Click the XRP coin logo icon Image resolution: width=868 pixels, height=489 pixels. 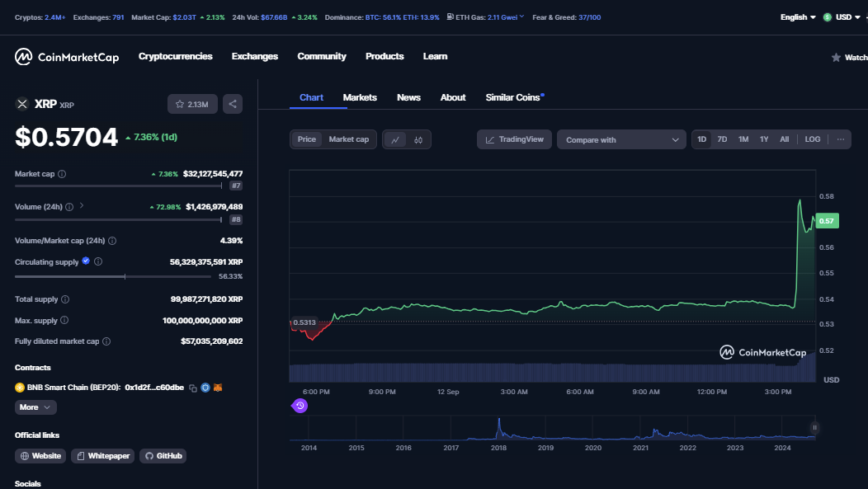(22, 104)
